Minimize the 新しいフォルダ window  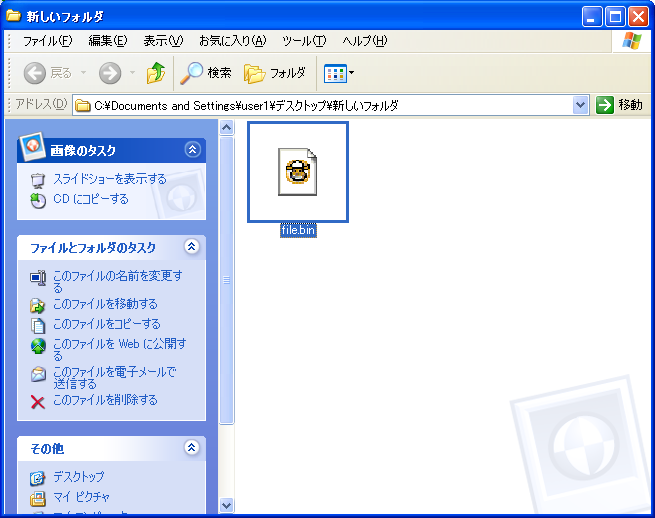pyautogui.click(x=592, y=17)
